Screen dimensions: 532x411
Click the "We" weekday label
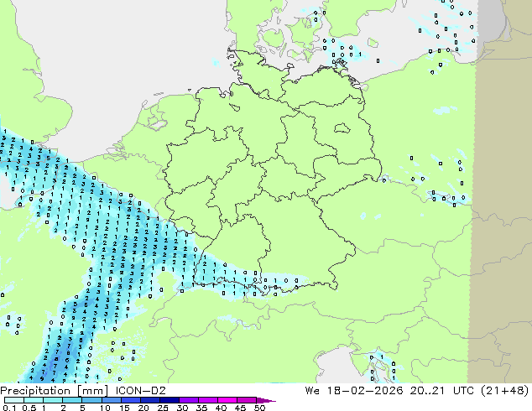[x=312, y=391]
